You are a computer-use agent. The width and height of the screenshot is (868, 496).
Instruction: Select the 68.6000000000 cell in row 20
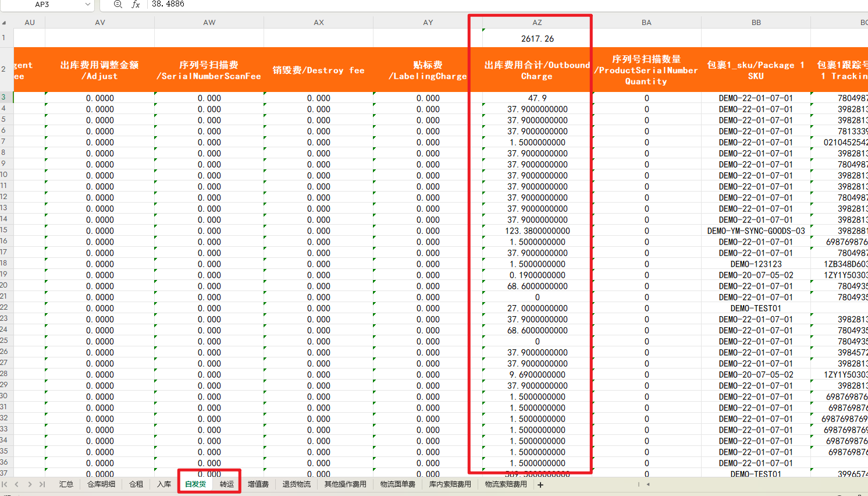click(x=538, y=286)
